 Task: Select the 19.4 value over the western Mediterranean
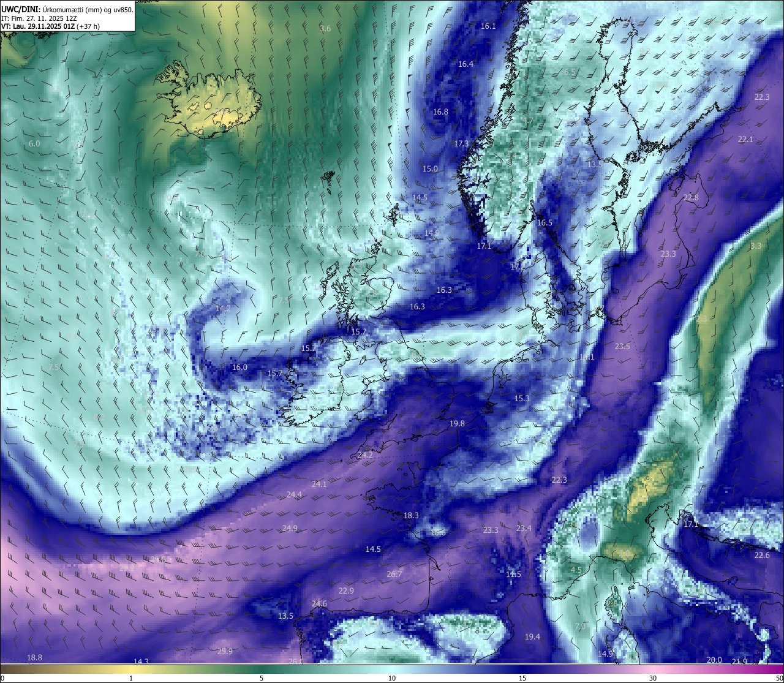click(x=532, y=637)
